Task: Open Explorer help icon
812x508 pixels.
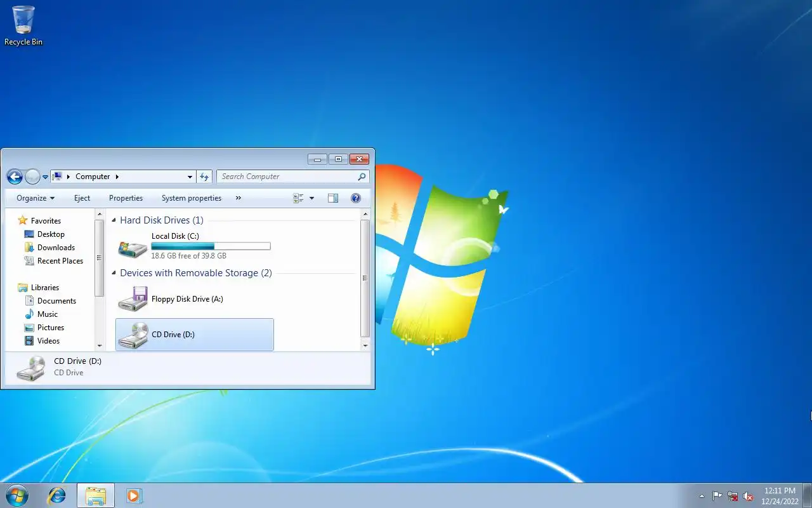Action: (x=356, y=198)
